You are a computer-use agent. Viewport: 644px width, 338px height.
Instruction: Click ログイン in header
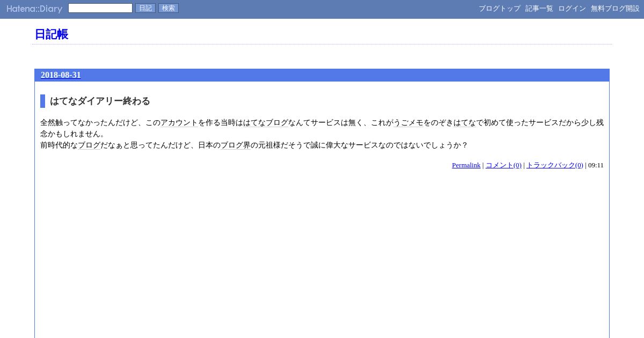[572, 9]
